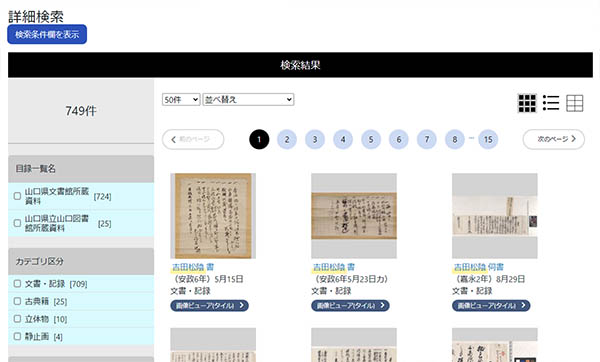Switch to bulleted list view
600x362 pixels.
coord(551,103)
